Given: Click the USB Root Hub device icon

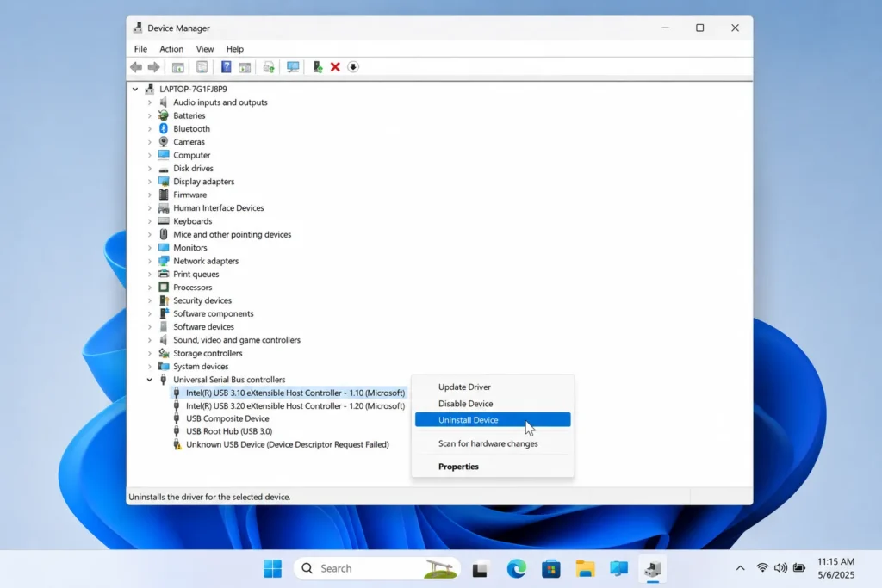Looking at the screenshot, I should pos(177,431).
